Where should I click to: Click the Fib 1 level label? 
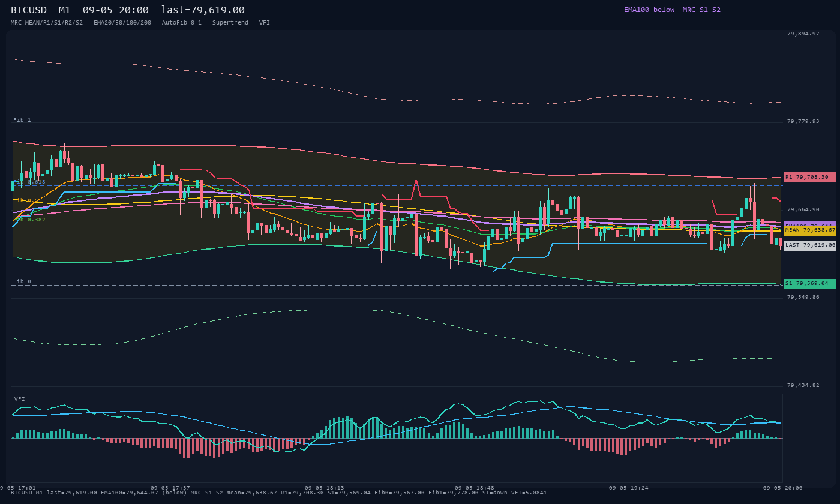22,120
